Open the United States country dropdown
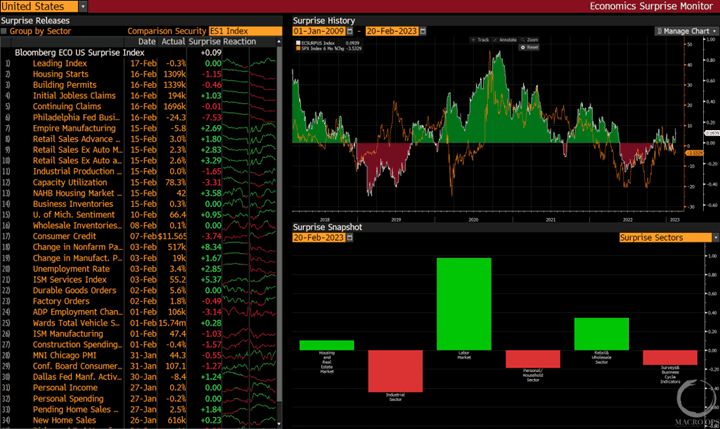 pos(83,6)
